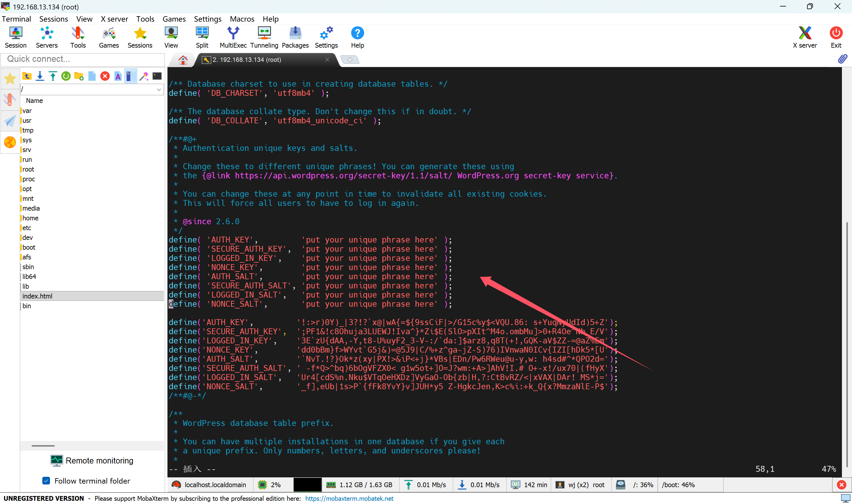
Task: Focus the Quick connect field
Action: tap(83, 59)
